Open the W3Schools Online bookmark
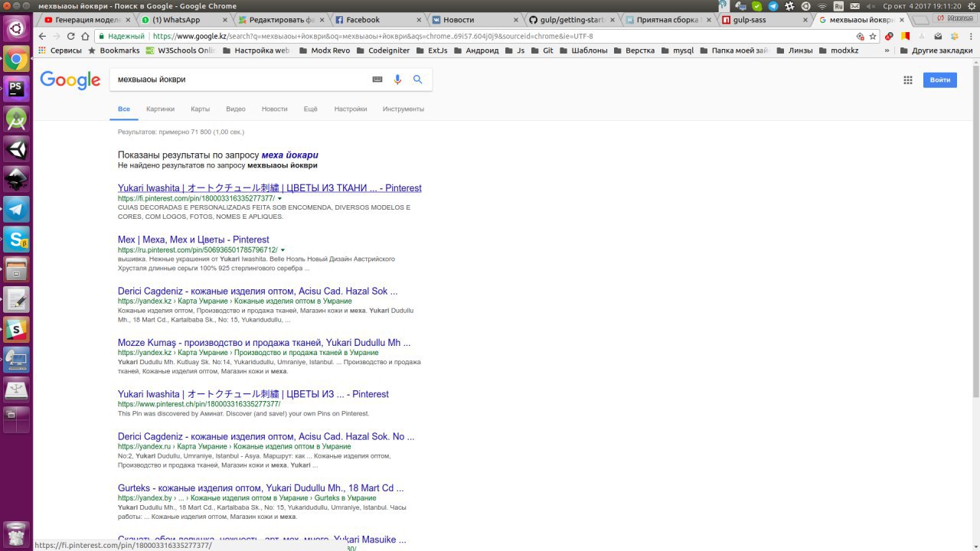This screenshot has height=551, width=980. tap(181, 51)
